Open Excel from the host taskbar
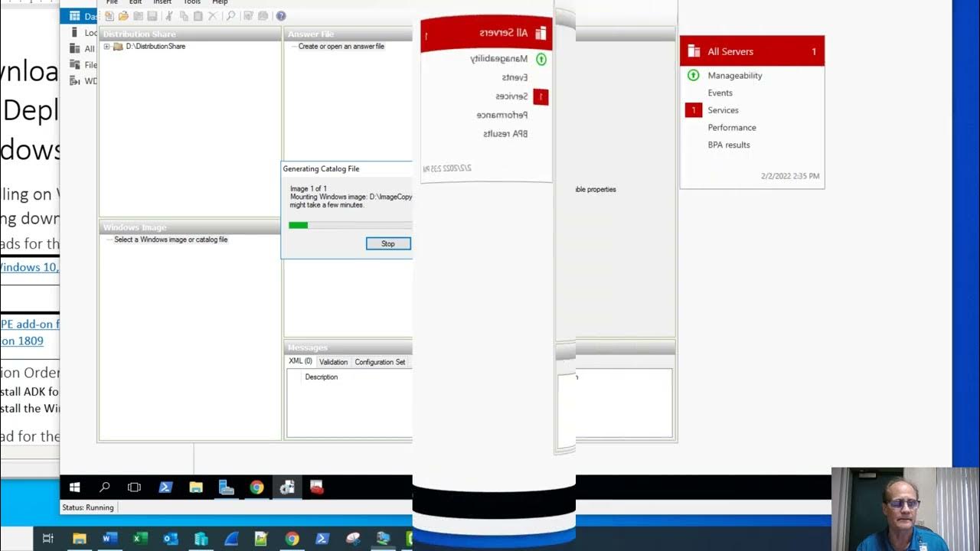Screen dimensions: 980x551 (140, 539)
